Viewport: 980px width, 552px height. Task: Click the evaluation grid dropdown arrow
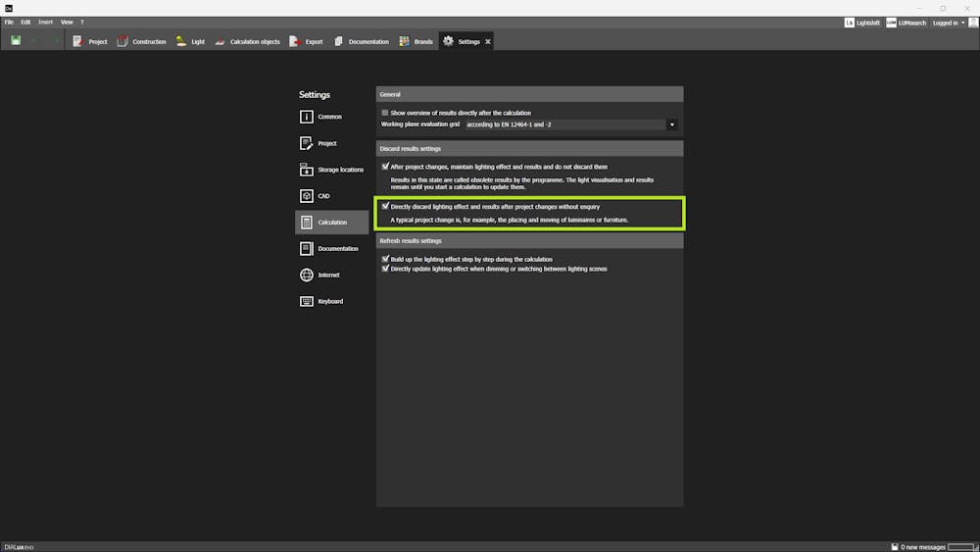tap(672, 125)
